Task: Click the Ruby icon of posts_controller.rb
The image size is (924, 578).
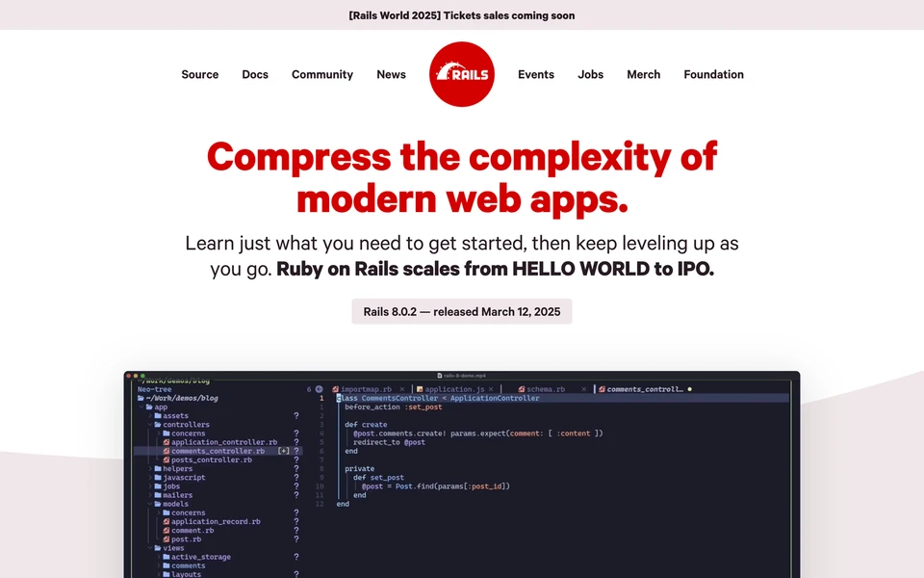Action: (x=167, y=460)
